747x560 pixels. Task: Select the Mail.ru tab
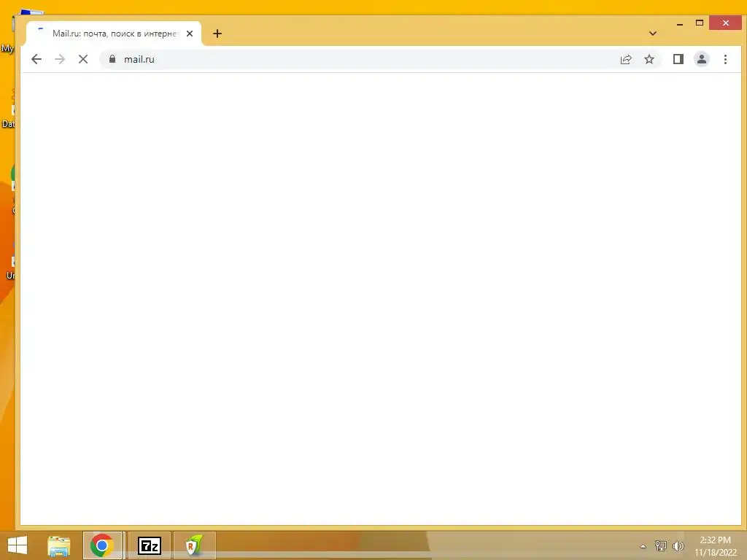[115, 34]
